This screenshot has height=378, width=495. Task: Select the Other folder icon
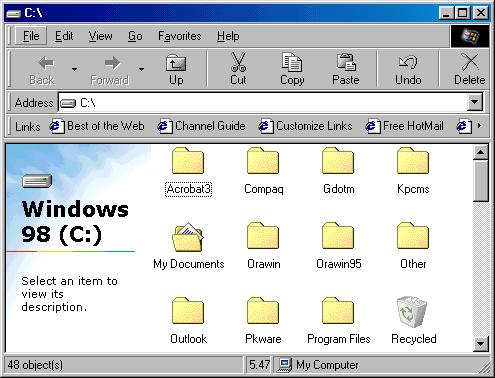coord(413,236)
